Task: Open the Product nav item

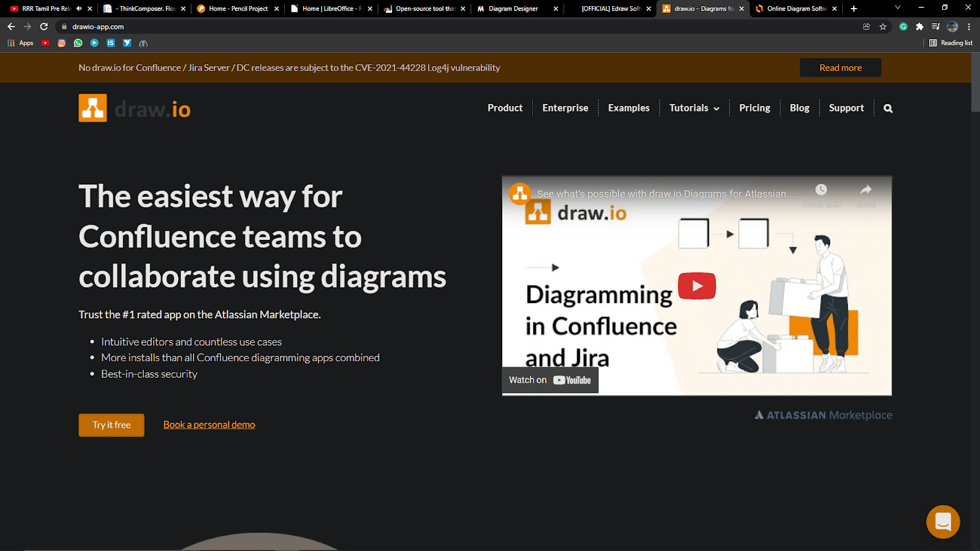Action: pos(505,108)
